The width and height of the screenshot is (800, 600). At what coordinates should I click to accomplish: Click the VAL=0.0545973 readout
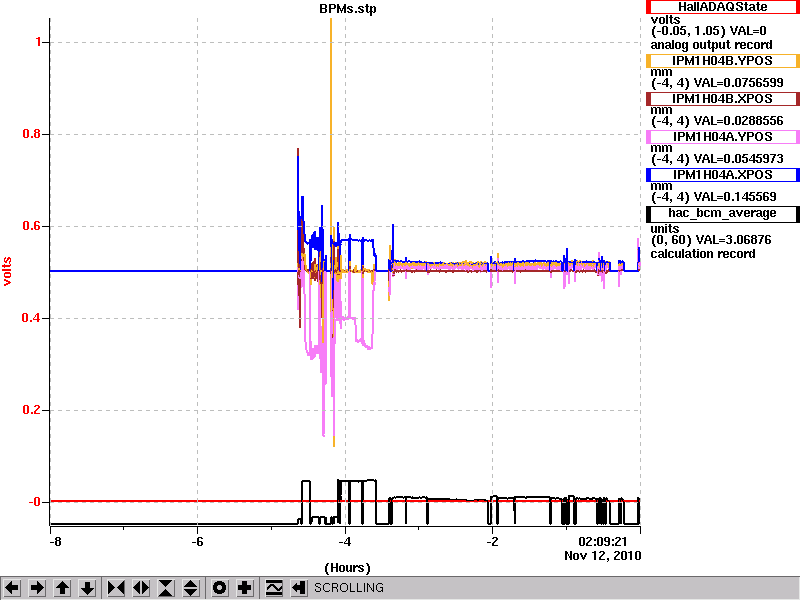(x=738, y=159)
